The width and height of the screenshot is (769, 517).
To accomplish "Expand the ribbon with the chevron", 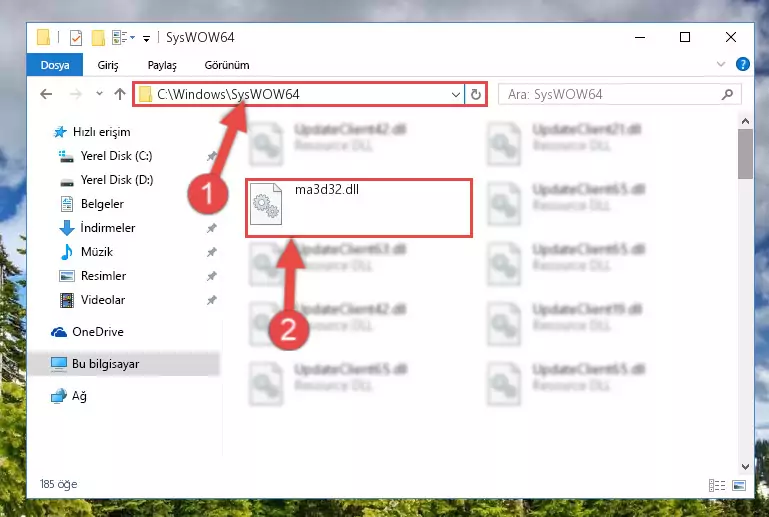I will [x=720, y=64].
